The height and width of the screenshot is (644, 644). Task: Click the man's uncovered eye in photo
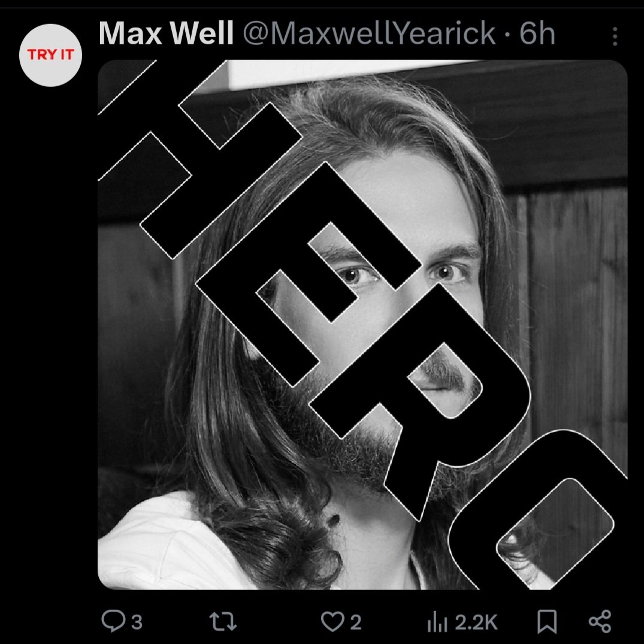tap(447, 273)
